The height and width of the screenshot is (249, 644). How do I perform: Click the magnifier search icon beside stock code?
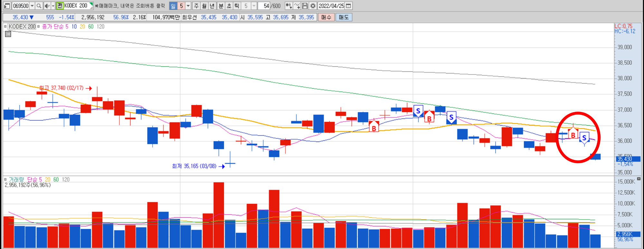point(39,6)
